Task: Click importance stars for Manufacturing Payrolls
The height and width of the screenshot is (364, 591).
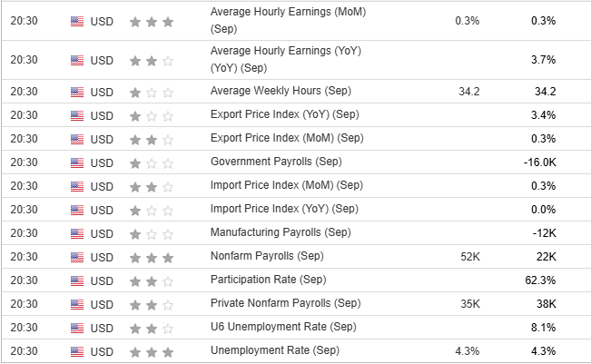Action: [152, 232]
